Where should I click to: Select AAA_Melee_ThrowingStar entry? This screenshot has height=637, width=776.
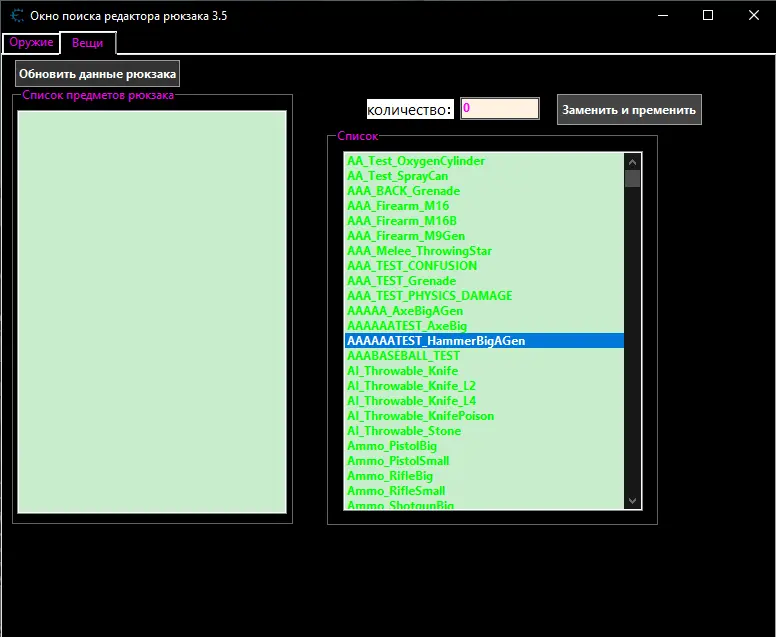(419, 251)
